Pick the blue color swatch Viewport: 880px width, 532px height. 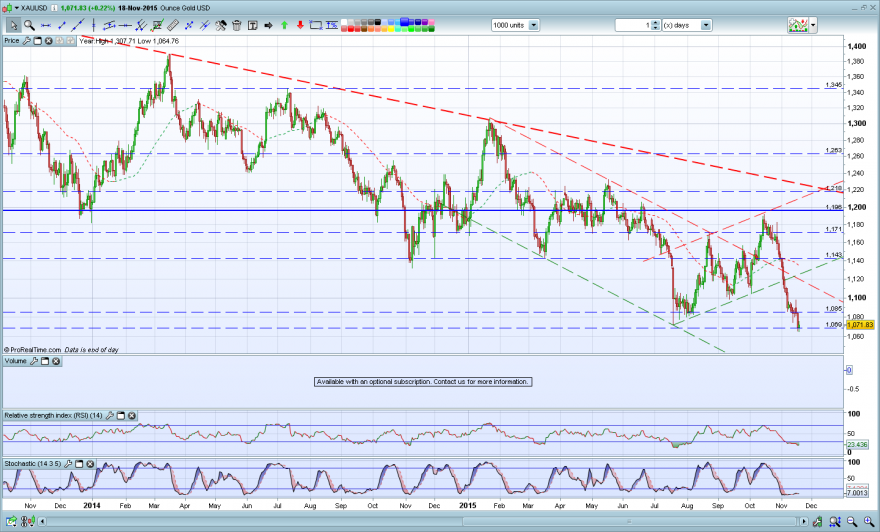pos(404,22)
